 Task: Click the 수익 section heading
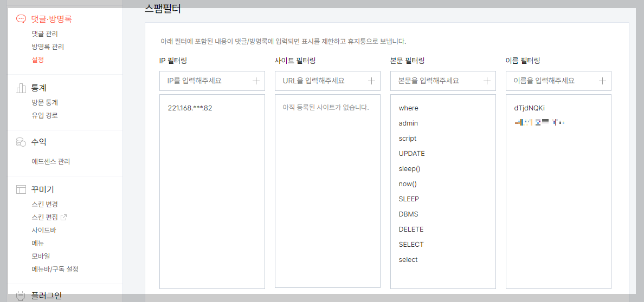coord(38,142)
